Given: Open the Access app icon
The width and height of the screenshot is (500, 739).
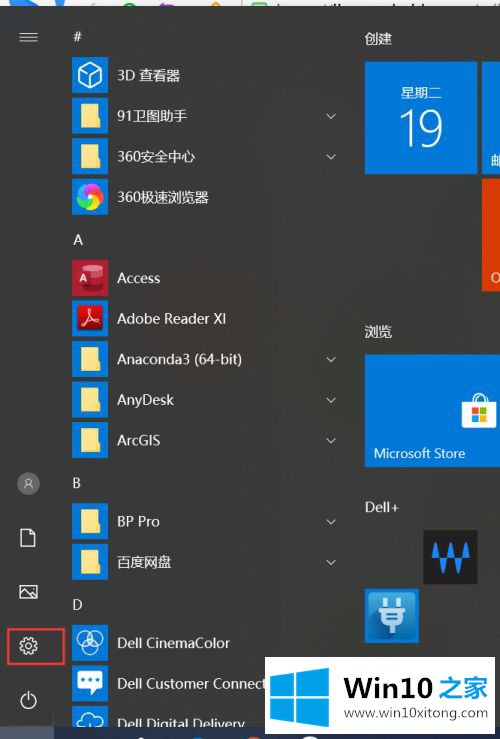Looking at the screenshot, I should pos(90,278).
